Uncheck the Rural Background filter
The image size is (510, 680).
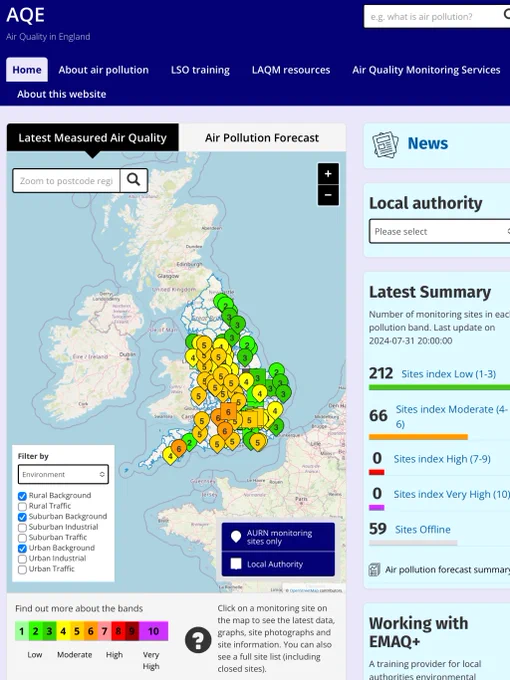23,496
